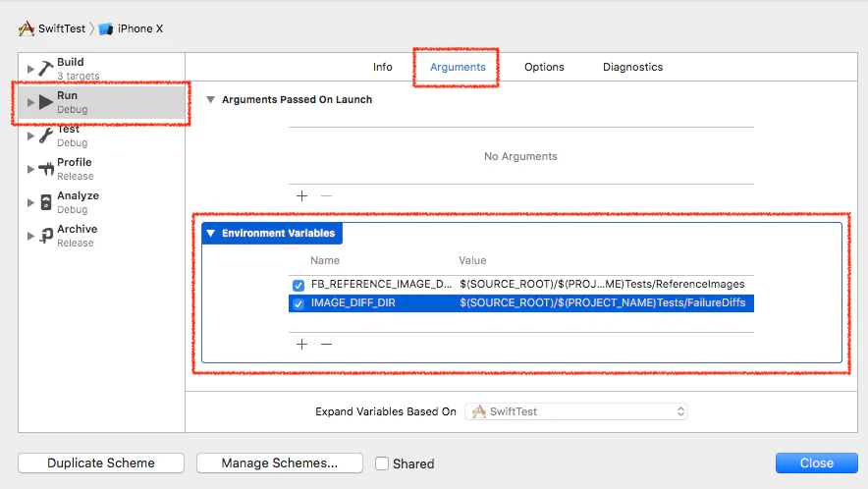This screenshot has height=489, width=868.
Task: Add a launch argument with plus under No Arguments
Action: pyautogui.click(x=301, y=195)
